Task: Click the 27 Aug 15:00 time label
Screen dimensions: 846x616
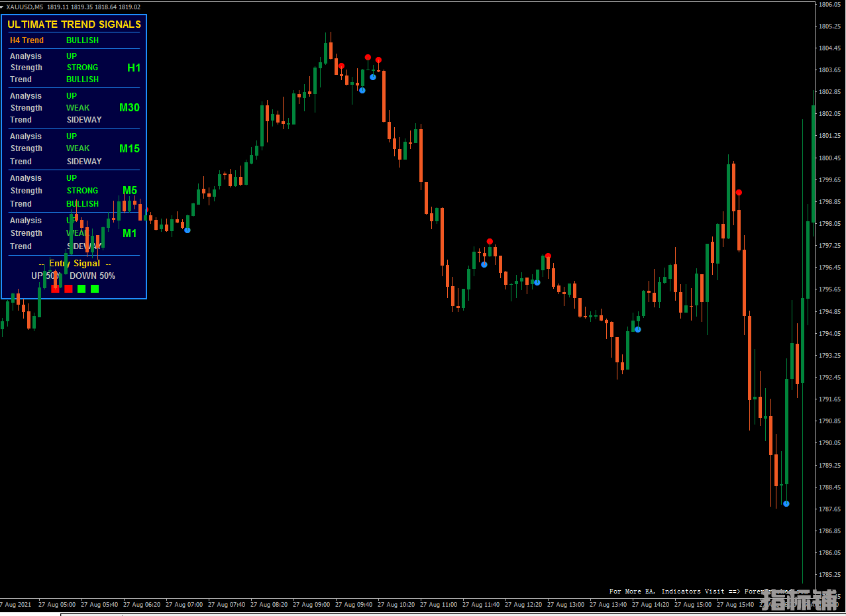Action: (693, 605)
